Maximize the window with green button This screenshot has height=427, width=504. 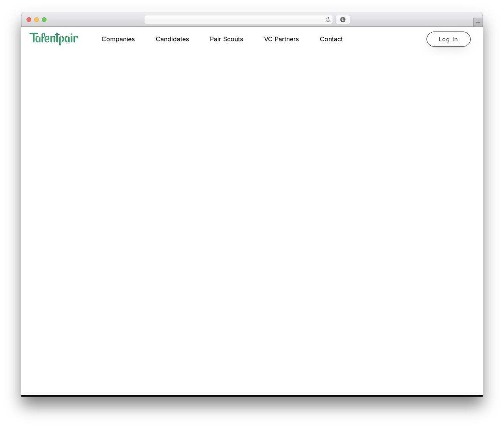[44, 20]
